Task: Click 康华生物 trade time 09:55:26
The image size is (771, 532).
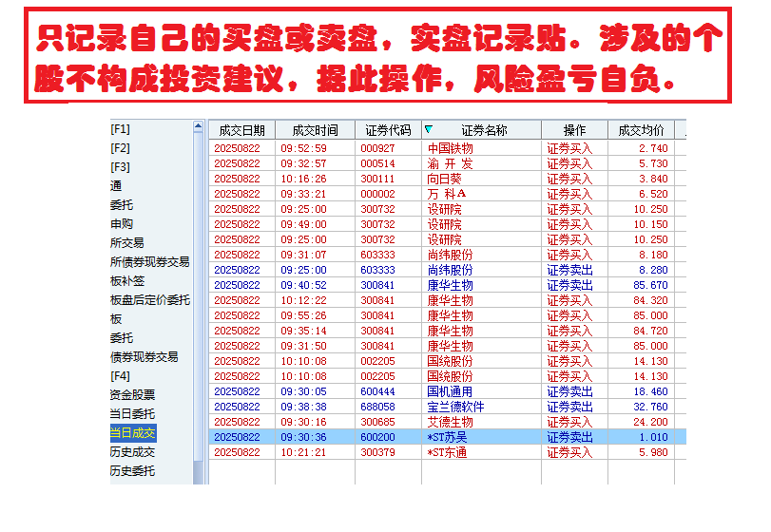Action: pos(304,315)
